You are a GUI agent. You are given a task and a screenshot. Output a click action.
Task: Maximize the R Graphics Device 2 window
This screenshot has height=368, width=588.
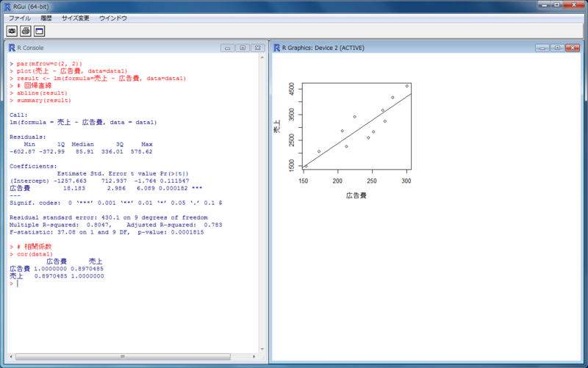tap(558, 48)
